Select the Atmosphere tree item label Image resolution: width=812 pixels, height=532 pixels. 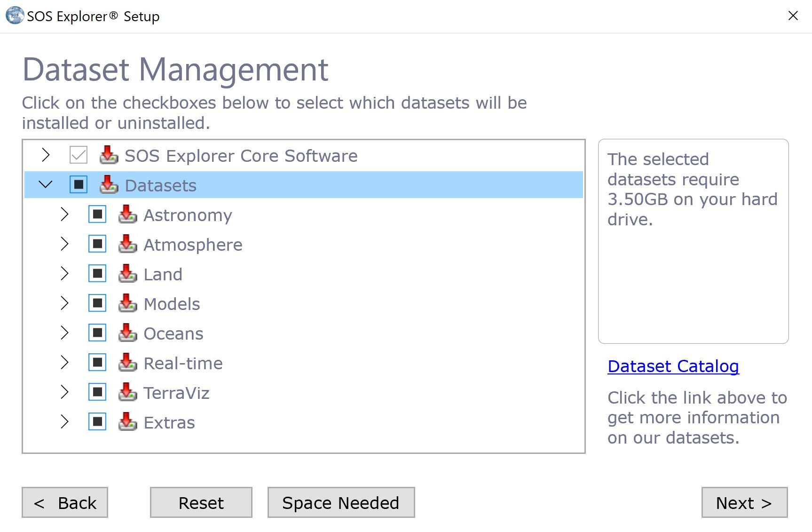(x=193, y=245)
